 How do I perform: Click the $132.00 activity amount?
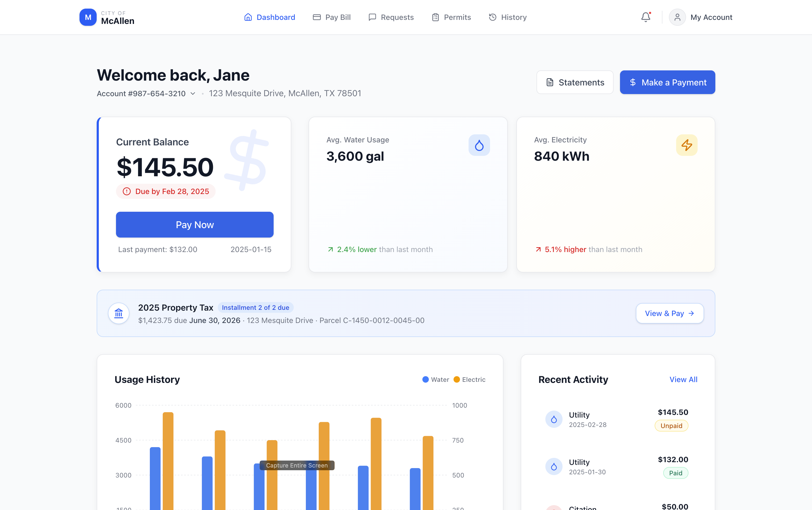pyautogui.click(x=673, y=459)
